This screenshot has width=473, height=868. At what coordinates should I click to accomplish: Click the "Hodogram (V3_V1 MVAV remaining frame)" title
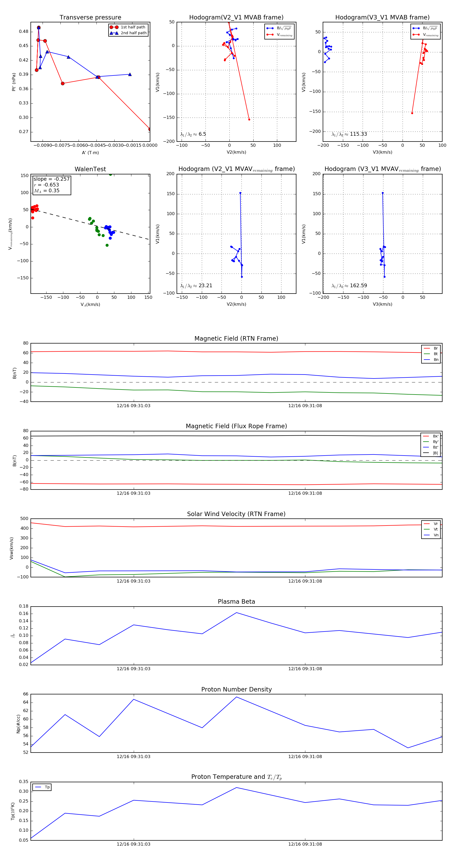click(x=382, y=169)
